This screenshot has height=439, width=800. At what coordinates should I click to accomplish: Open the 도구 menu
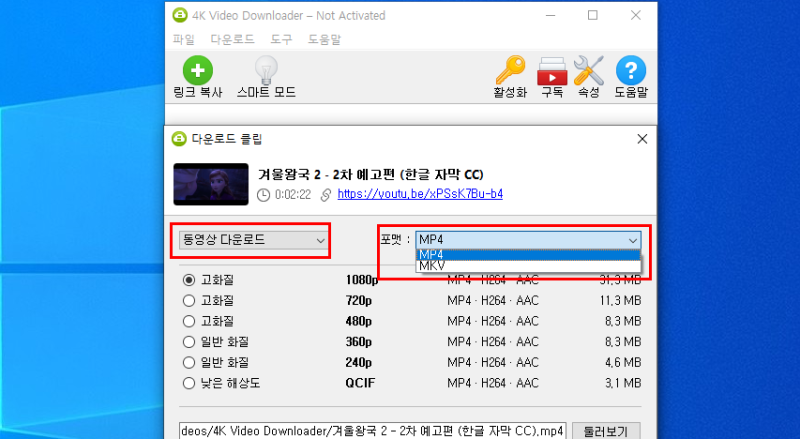click(x=281, y=39)
